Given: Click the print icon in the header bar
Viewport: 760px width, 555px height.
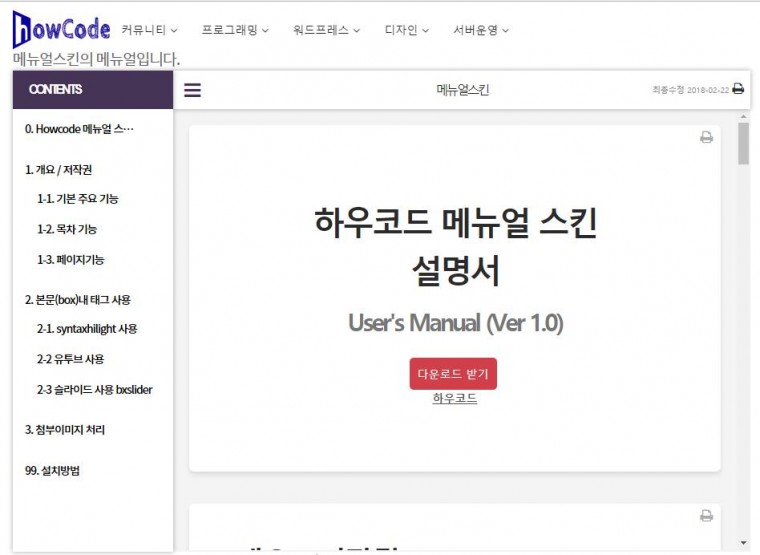Looking at the screenshot, I should point(738,89).
